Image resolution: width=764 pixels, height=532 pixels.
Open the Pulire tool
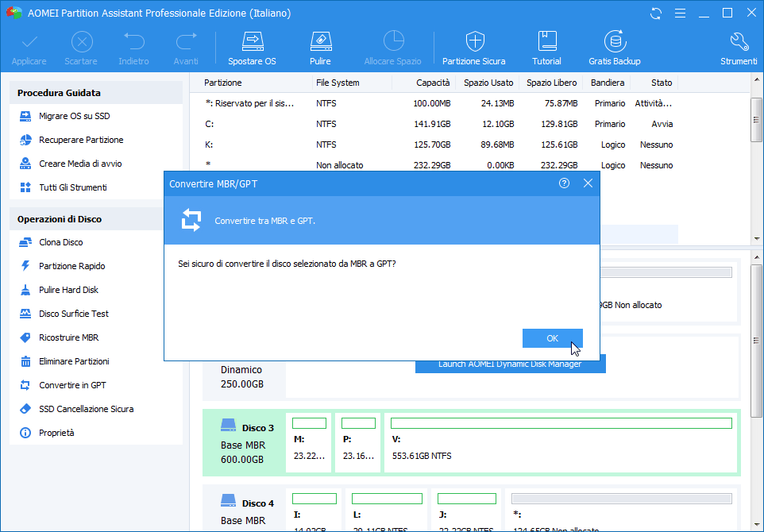tap(320, 48)
